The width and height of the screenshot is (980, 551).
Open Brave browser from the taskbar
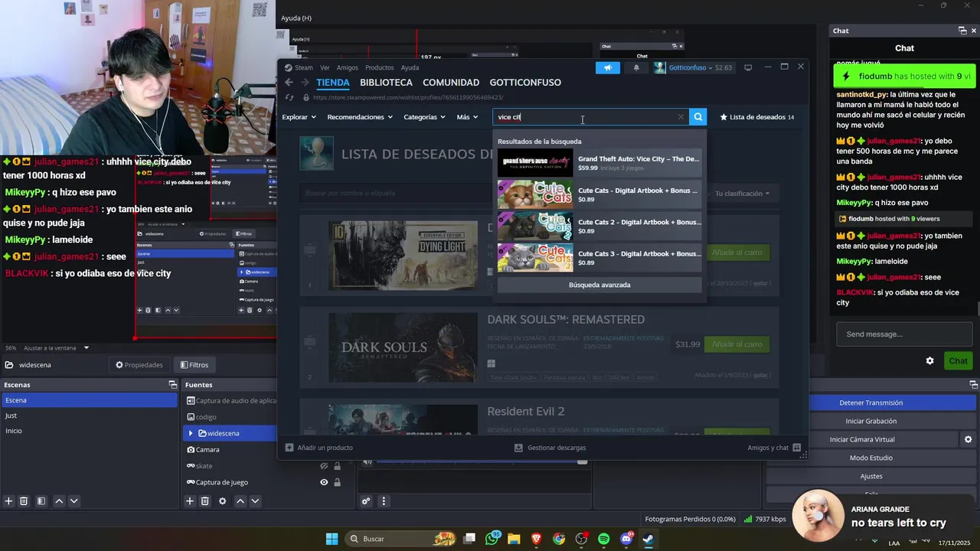[x=536, y=539]
